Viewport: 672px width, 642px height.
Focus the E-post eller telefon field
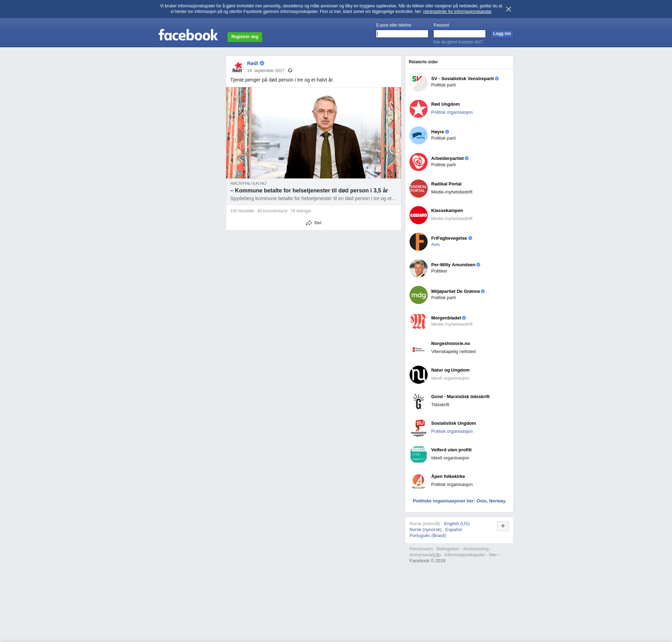[402, 34]
